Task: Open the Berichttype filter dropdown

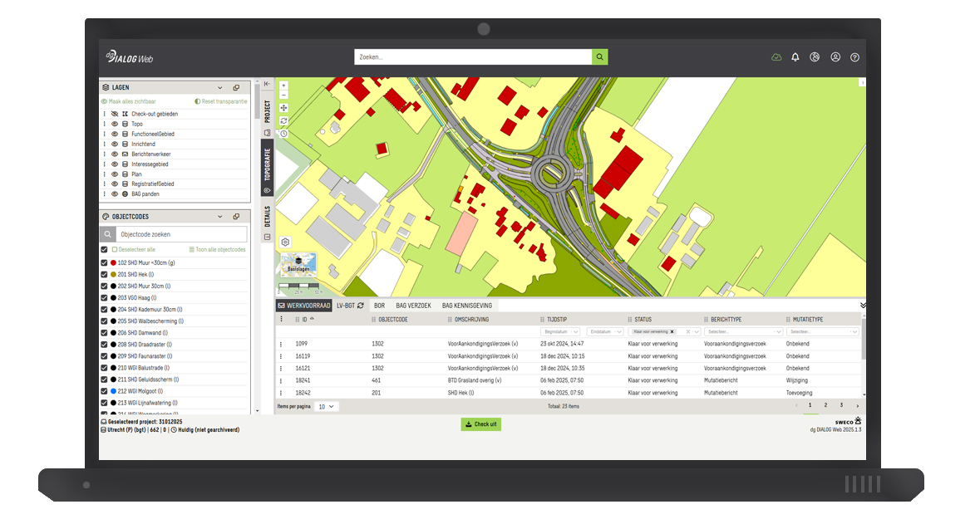Action: (x=743, y=331)
